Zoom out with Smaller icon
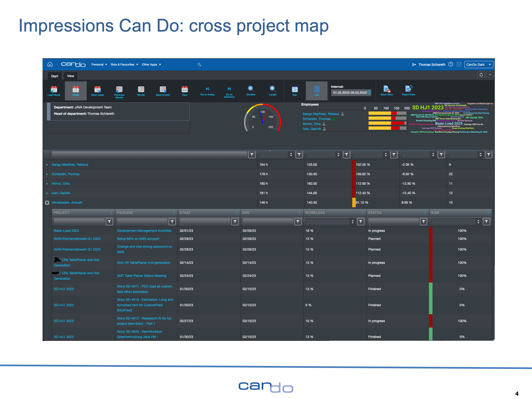The width and height of the screenshot is (532, 399). (251, 89)
